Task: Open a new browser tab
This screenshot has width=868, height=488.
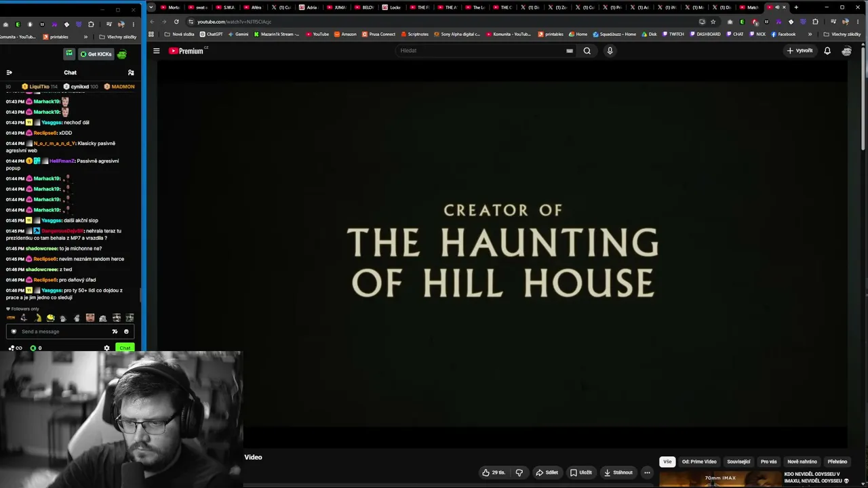Action: [796, 7]
